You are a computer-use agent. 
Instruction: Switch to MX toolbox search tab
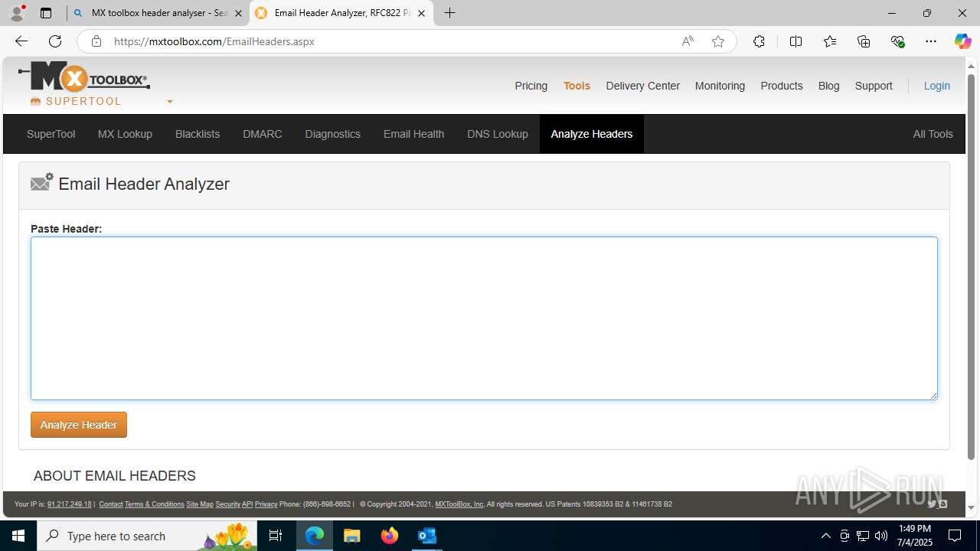[x=158, y=13]
